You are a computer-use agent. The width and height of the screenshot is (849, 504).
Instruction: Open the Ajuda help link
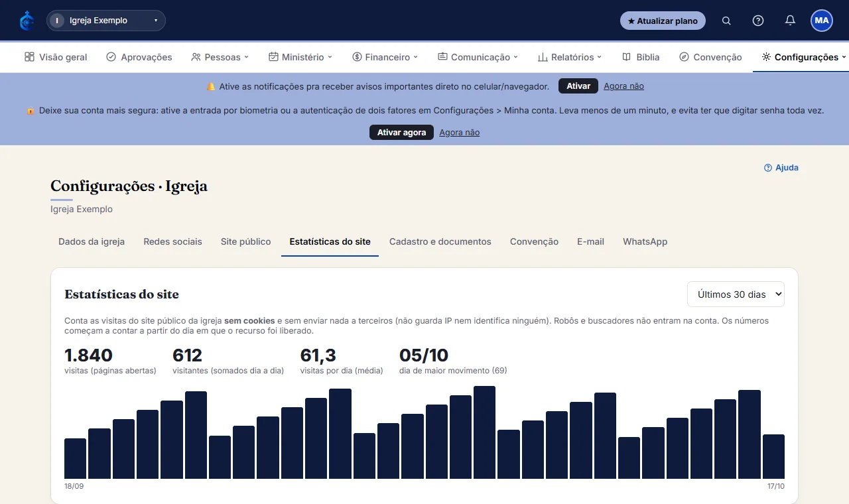point(781,168)
